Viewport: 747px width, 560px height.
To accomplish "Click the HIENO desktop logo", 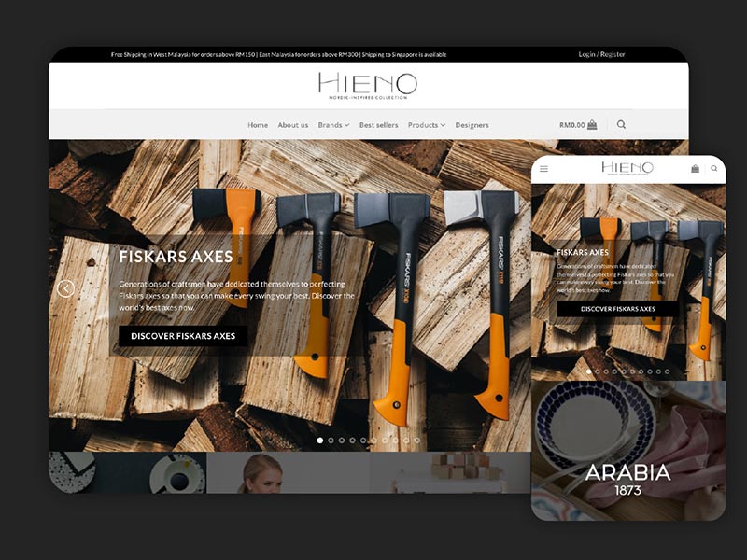I will [x=368, y=86].
